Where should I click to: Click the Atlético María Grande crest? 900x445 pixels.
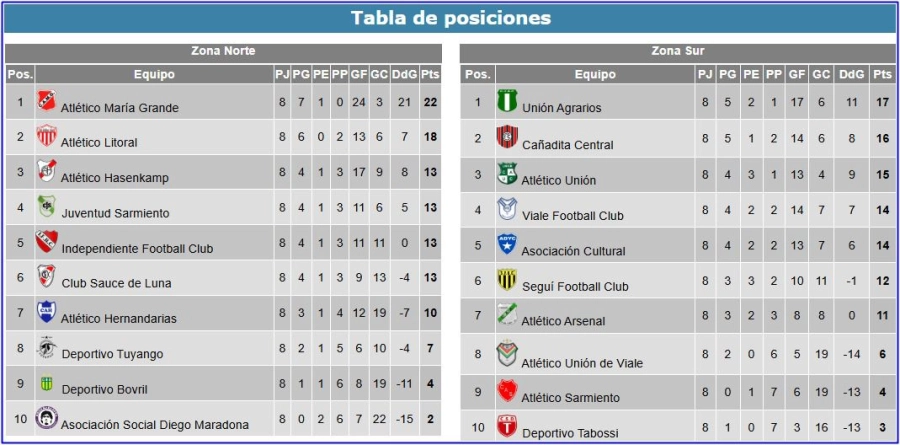point(46,100)
